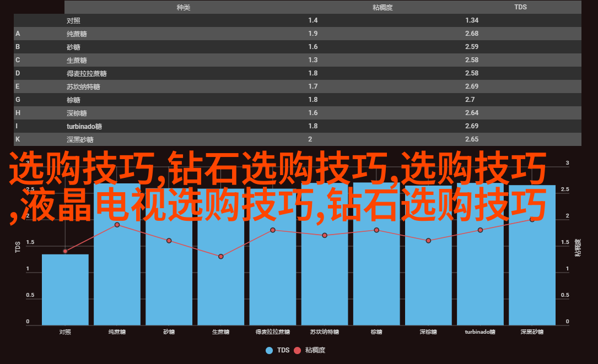Screen dimensions: 598x364
Task: Click the 棕糖 x-axis label
Action: pyautogui.click(x=376, y=332)
